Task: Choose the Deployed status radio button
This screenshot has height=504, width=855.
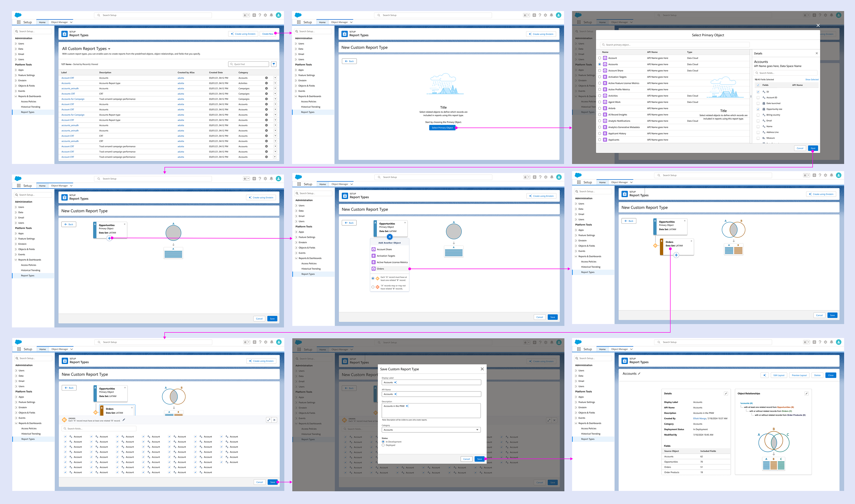Action: click(383, 445)
